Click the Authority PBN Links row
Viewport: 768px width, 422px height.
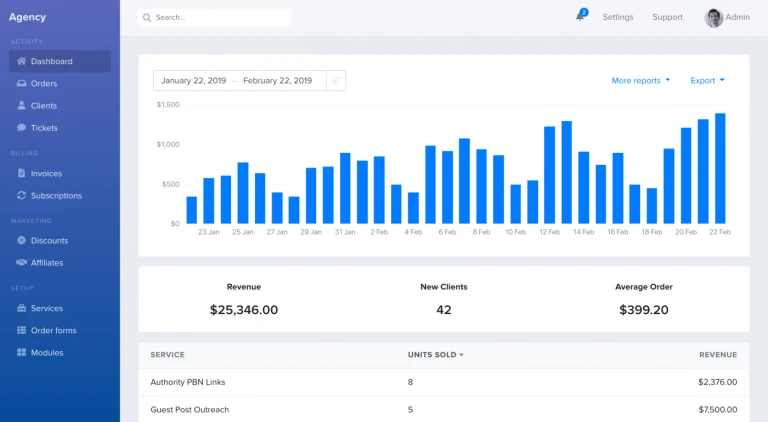[x=444, y=382]
